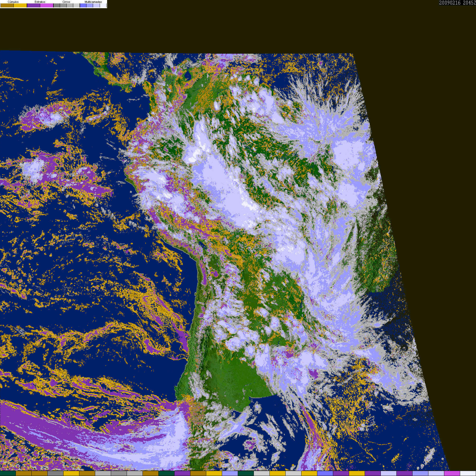Pick the lightest gray Cirros legend swatch
This screenshot has height=476, width=476.
tap(76, 5)
